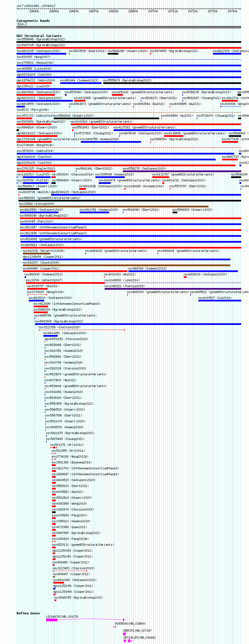Image resolution: width=249 pixels, height=644 pixels.
Task: Open nsv5679445 (Chuang2021) label
Action: (x=65, y=439)
